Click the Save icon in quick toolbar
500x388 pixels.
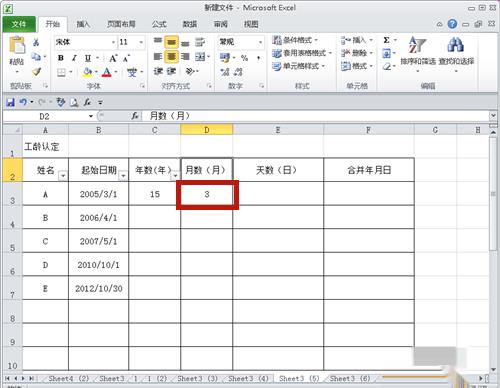[11, 102]
